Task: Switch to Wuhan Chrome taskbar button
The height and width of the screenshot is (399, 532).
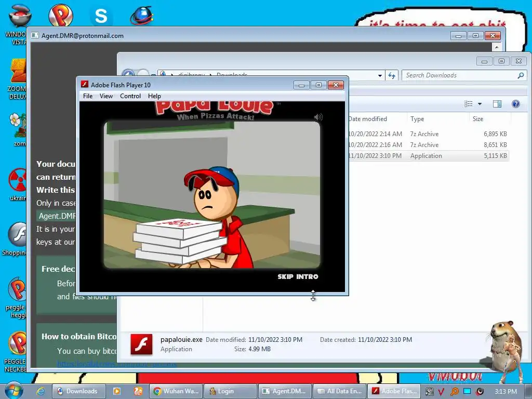Action: [176, 391]
